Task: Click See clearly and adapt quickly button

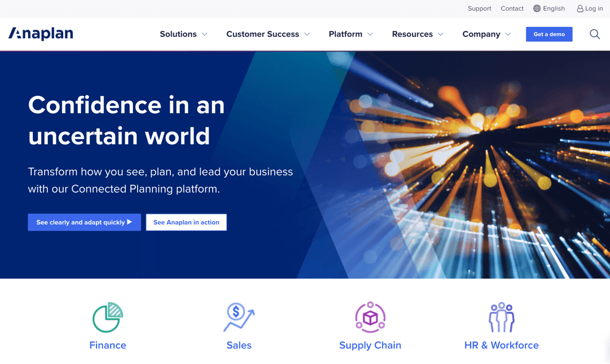Action: 85,222
